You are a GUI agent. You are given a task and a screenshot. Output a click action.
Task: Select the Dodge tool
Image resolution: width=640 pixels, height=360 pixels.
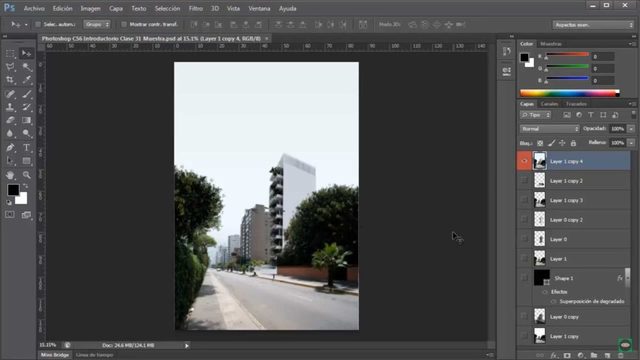(27, 133)
